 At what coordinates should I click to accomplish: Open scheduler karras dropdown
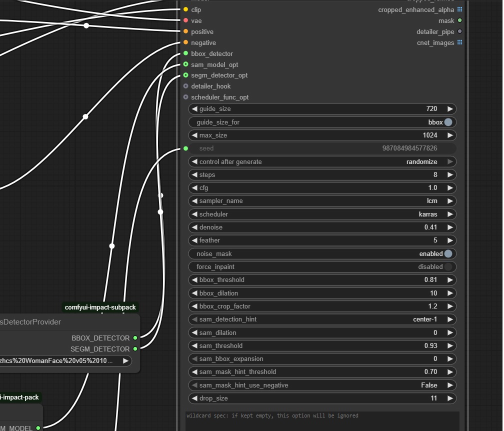(322, 214)
